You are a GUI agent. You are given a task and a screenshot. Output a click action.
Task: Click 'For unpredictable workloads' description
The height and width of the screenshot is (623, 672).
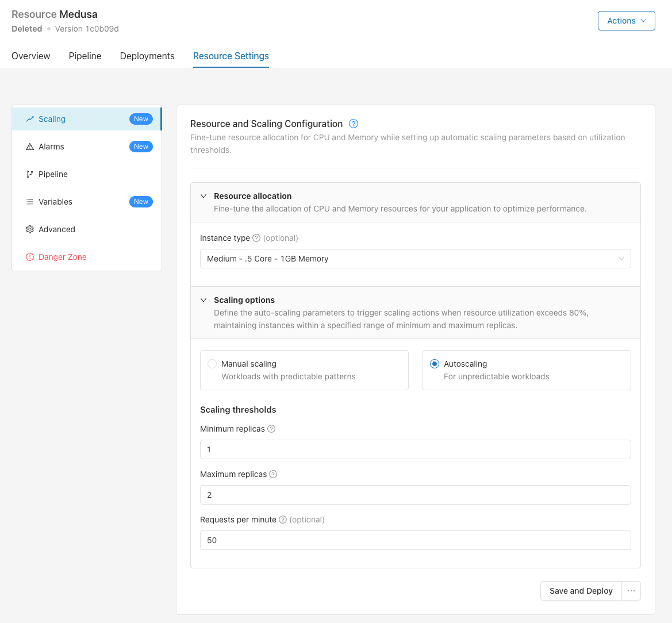coord(496,376)
